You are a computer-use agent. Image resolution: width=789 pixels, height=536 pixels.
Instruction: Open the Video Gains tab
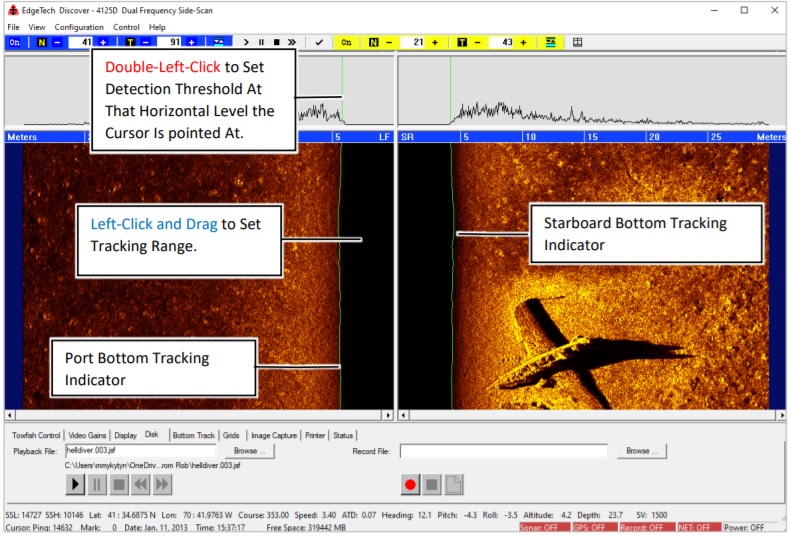(87, 435)
